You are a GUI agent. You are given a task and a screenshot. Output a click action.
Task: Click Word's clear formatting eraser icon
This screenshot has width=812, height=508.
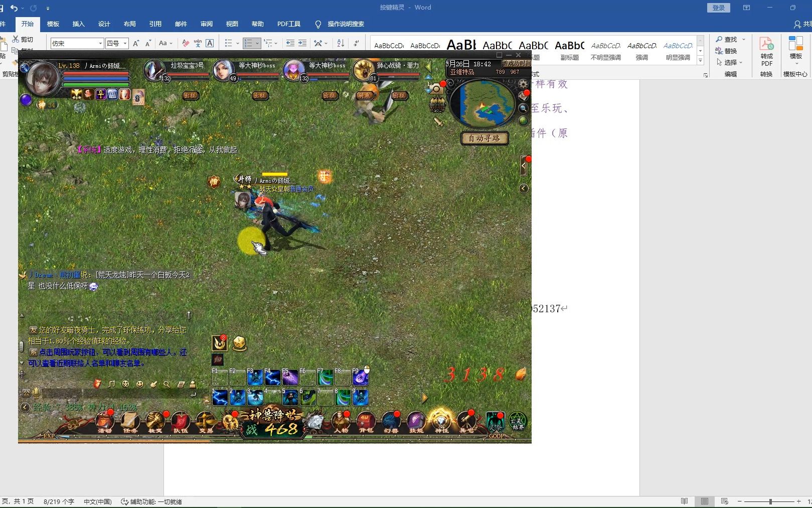(x=186, y=43)
